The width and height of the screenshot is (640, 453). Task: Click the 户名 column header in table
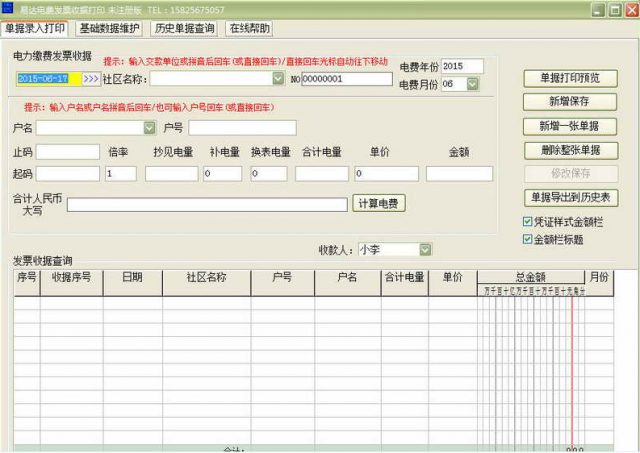point(347,282)
